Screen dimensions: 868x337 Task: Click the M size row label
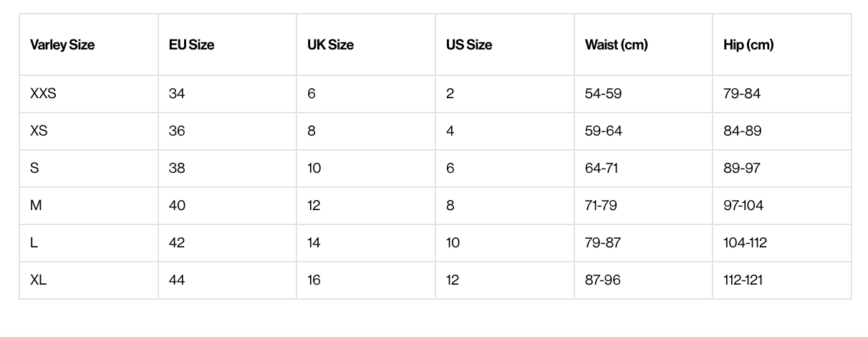click(x=36, y=206)
